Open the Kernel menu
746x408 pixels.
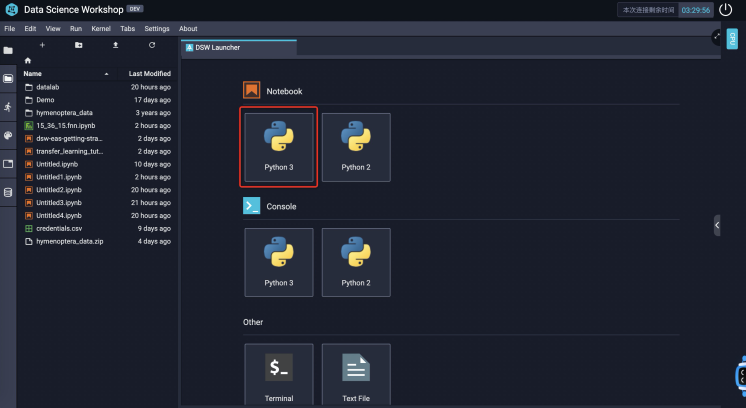(x=101, y=29)
